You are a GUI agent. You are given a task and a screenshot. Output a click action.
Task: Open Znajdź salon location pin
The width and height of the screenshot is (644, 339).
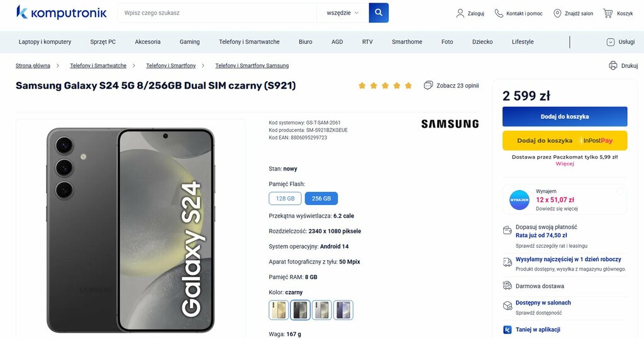tap(557, 13)
